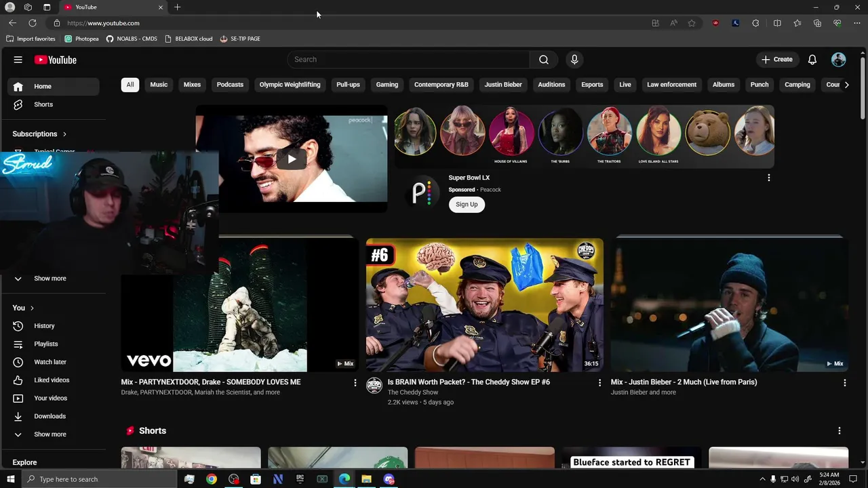Viewport: 868px width, 488px height.
Task: Reload the page
Action: click(32, 23)
